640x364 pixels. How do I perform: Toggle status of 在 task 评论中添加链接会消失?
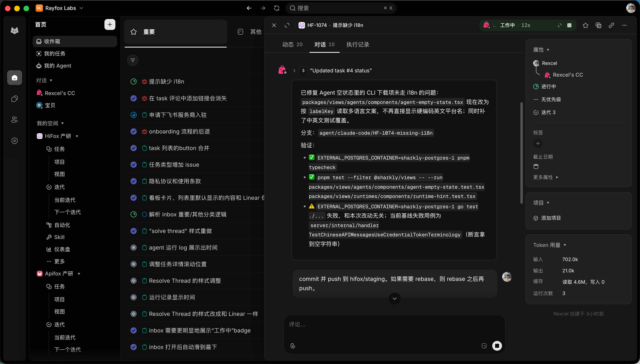(x=134, y=98)
